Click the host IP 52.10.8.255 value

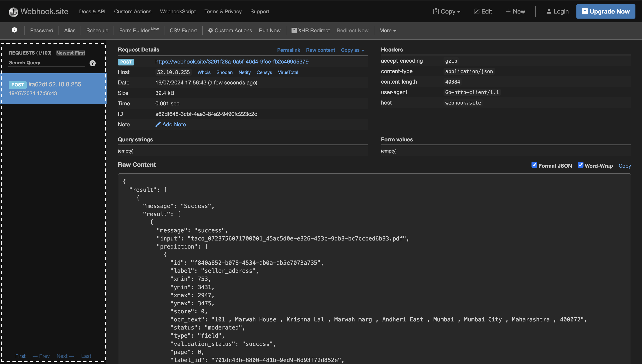(x=173, y=72)
